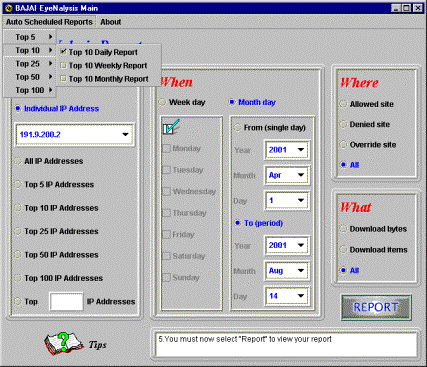Select Top 10 IP Addresses option
This screenshot has width=427, height=367.
[x=18, y=208]
